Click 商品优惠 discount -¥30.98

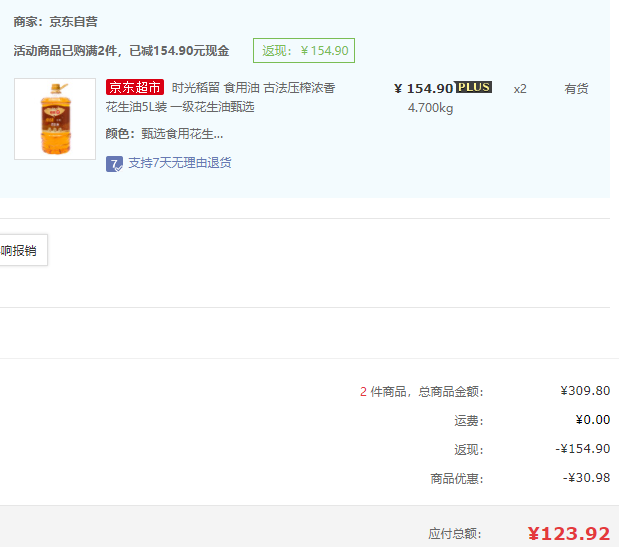[x=586, y=478]
